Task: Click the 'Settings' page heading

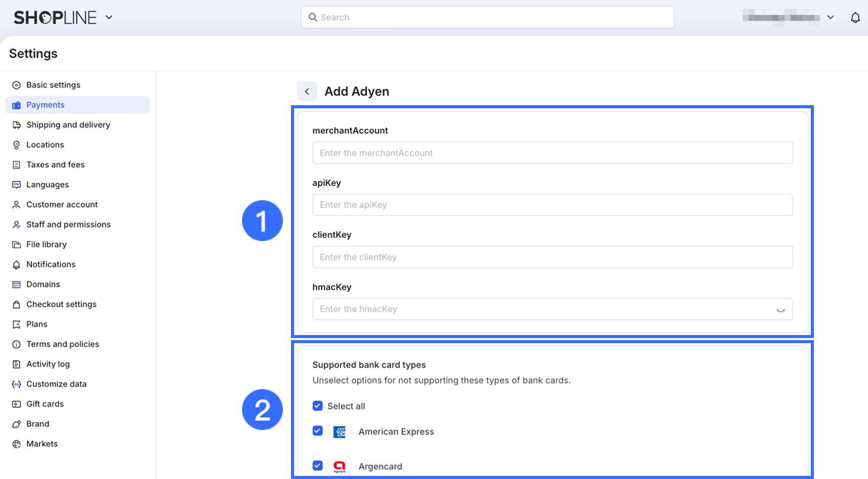Action: [33, 54]
